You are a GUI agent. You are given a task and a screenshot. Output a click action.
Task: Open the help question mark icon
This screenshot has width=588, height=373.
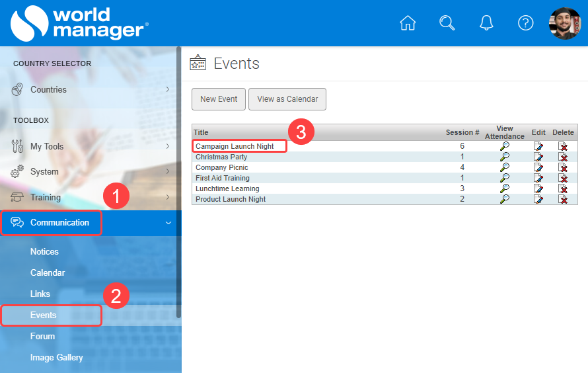pyautogui.click(x=525, y=23)
